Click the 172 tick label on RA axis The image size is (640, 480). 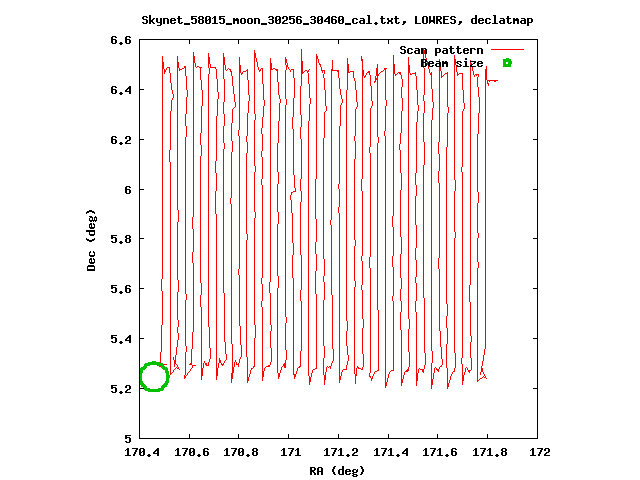[x=540, y=452]
